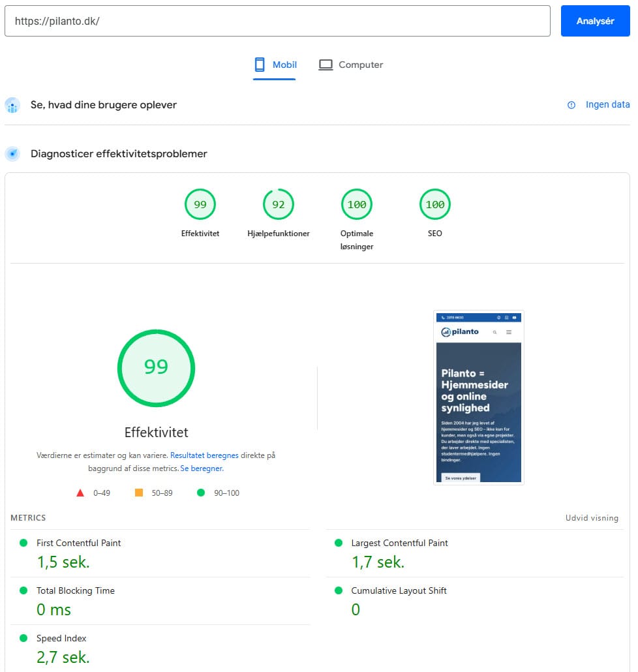Click the 100 Optimale løsninger score circle
Viewport: 638px width, 672px height.
click(x=356, y=204)
